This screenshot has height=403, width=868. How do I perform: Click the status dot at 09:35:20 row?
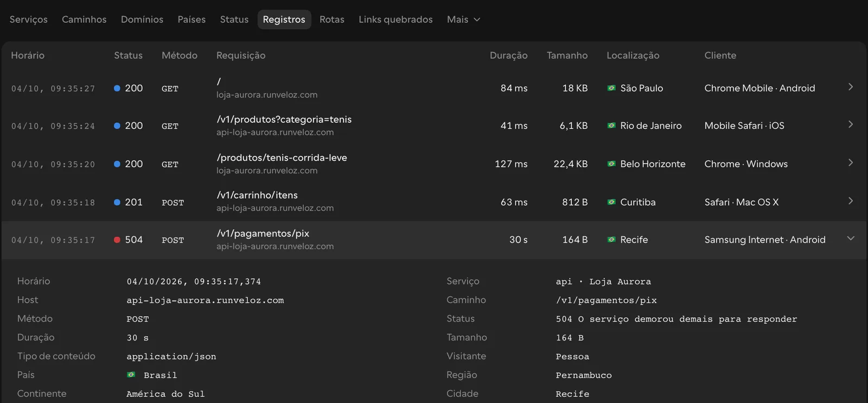[x=117, y=164]
